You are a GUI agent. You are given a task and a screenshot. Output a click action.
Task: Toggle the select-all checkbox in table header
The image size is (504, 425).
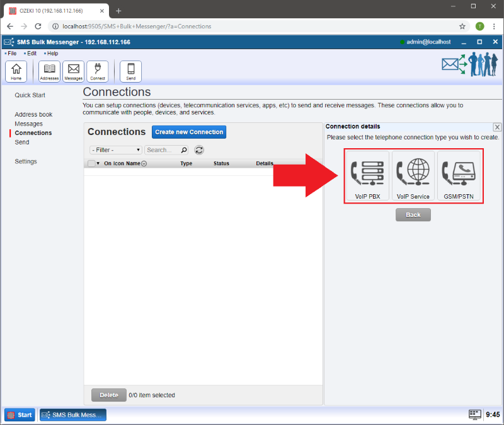click(91, 163)
